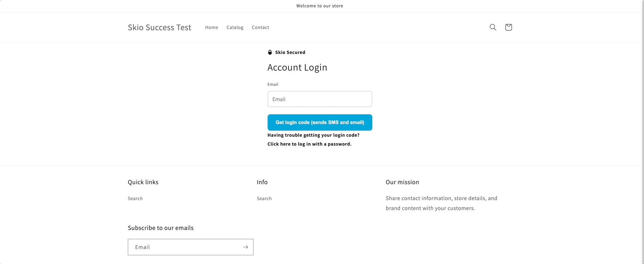Click the Subscribe to our emails heading
This screenshot has width=644, height=264.
161,228
